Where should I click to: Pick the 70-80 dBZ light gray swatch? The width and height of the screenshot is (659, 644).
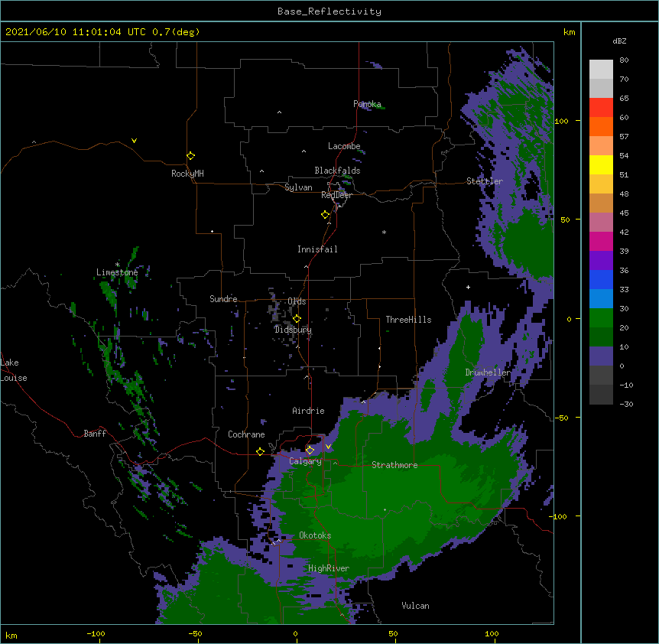pos(601,70)
